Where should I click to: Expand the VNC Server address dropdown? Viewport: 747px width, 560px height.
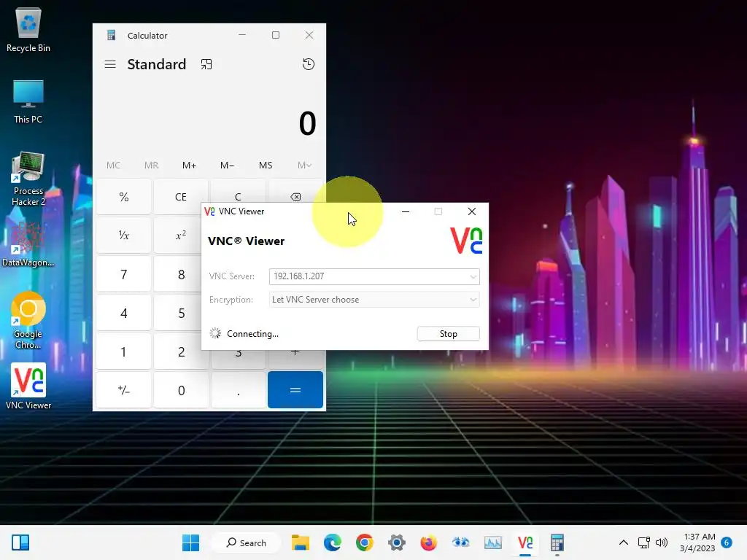click(x=473, y=276)
